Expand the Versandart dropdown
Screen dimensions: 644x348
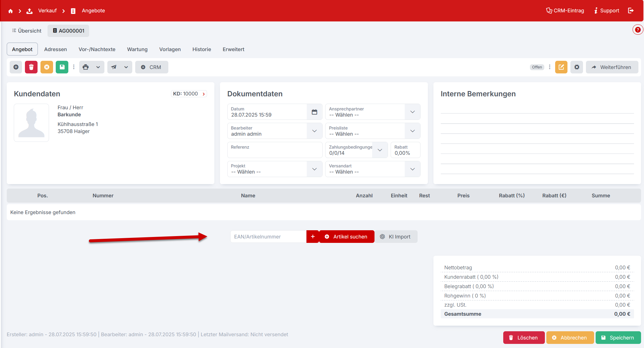click(412, 169)
